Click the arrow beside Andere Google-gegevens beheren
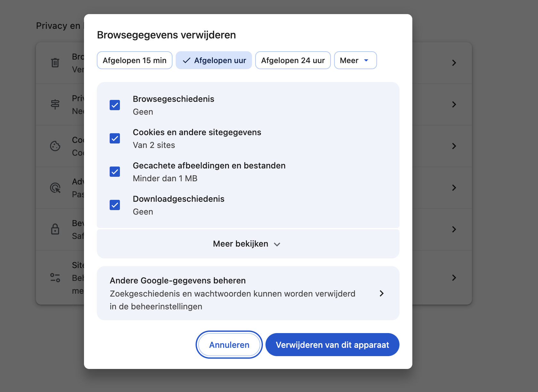Viewport: 538px width, 392px height. [382, 293]
